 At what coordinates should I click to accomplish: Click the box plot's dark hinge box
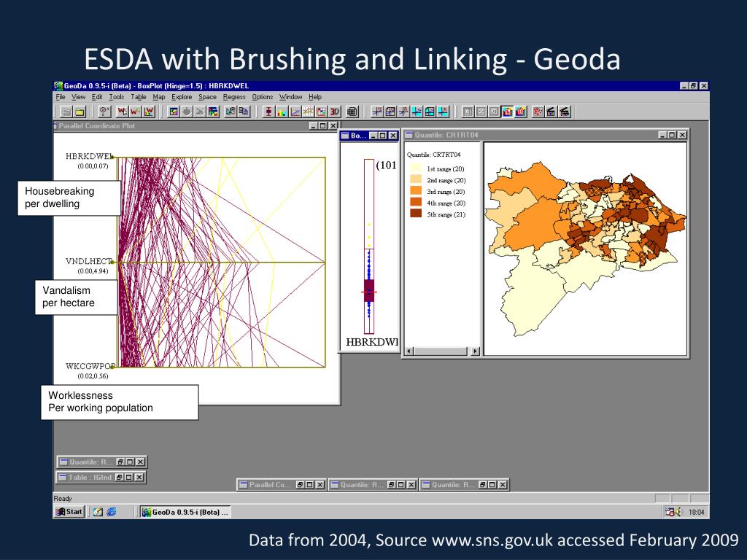[369, 290]
